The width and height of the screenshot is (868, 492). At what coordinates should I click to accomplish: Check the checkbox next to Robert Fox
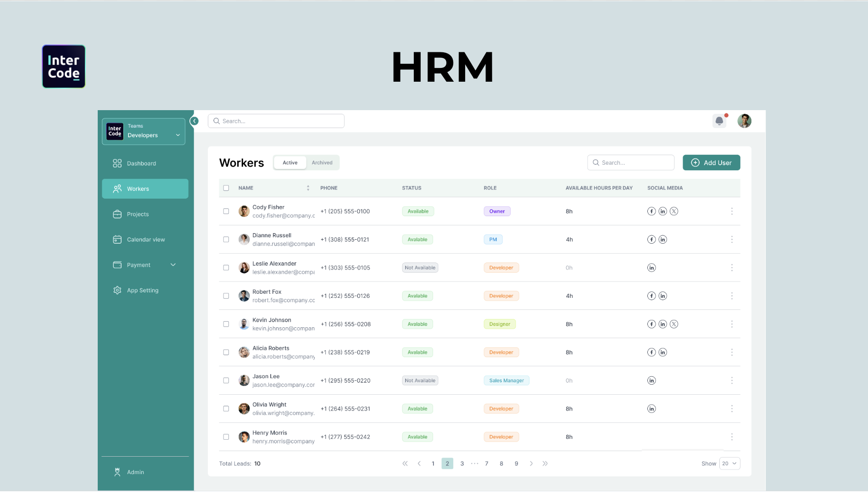226,296
